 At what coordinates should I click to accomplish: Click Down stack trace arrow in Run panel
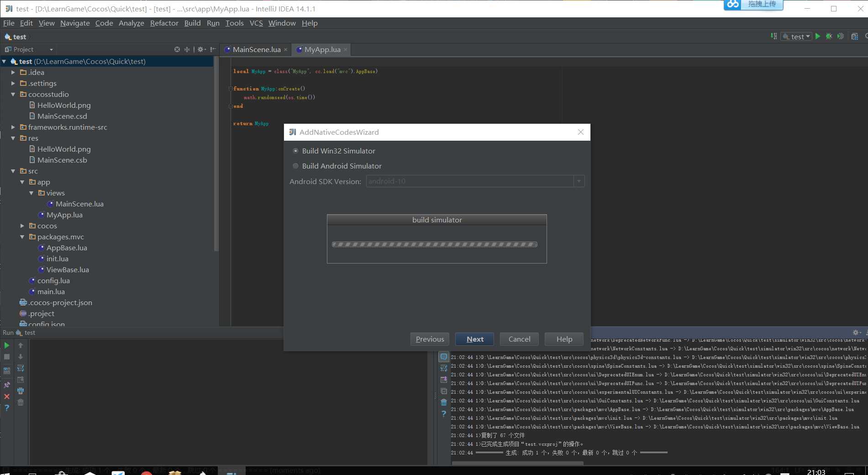click(21, 357)
